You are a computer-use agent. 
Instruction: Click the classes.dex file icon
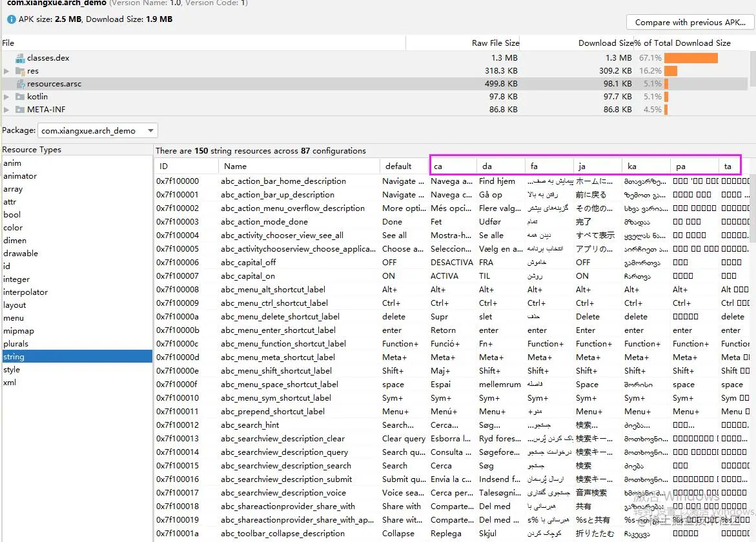pos(20,58)
